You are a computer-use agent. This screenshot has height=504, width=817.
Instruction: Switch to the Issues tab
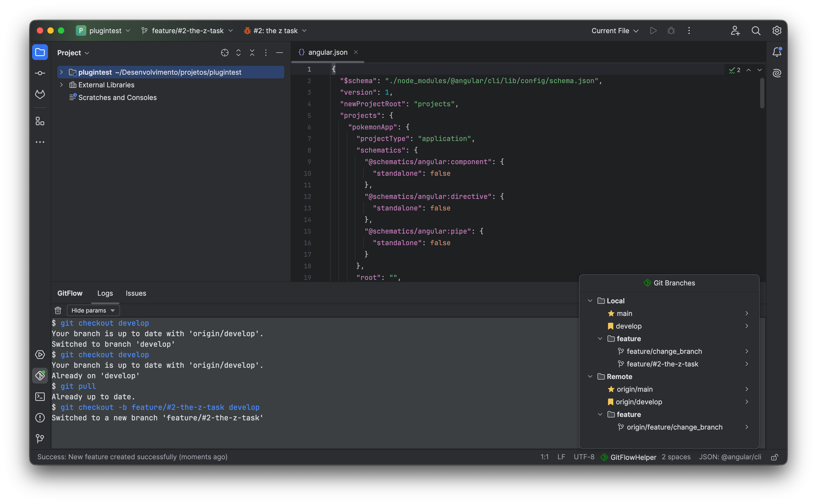click(136, 293)
